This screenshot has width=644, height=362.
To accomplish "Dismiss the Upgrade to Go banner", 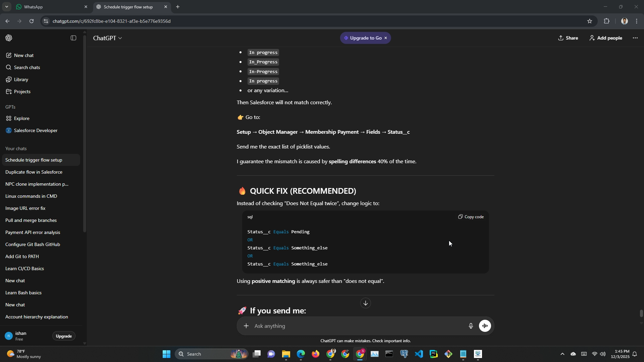I will [x=386, y=38].
